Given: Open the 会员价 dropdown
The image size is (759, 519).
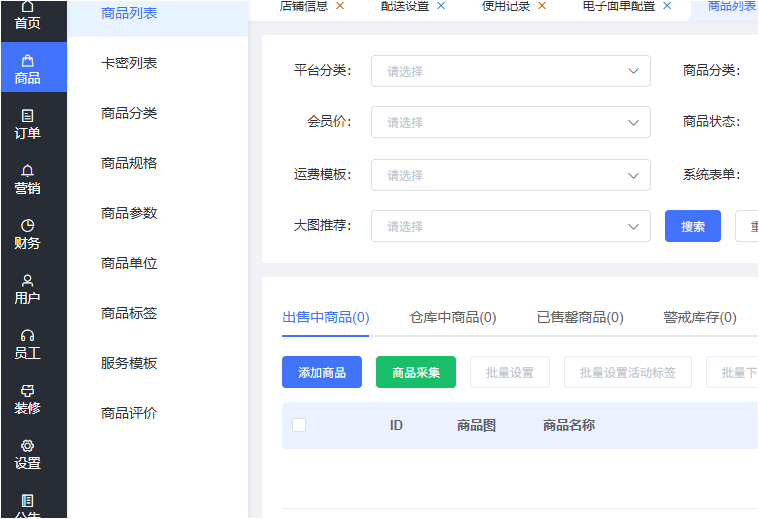Looking at the screenshot, I should (x=511, y=122).
